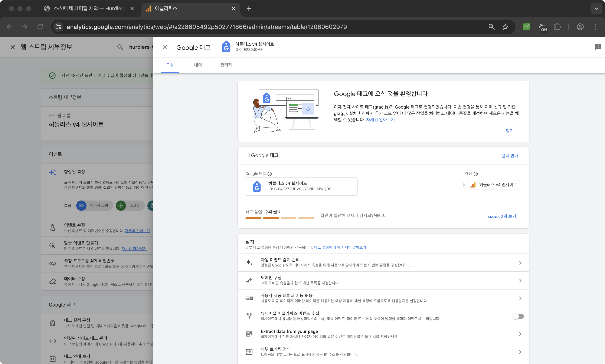Open a new browser tab

249,9
